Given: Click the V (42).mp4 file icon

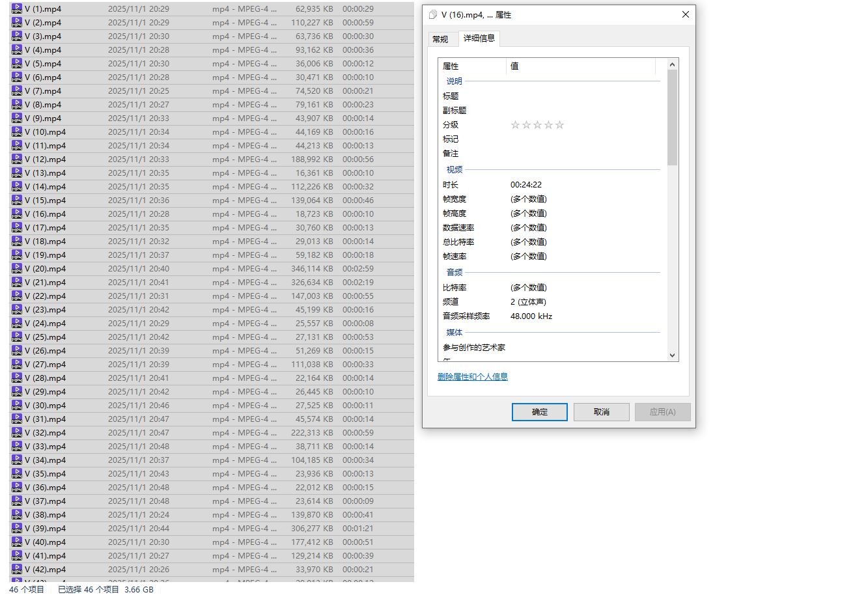Looking at the screenshot, I should (17, 570).
